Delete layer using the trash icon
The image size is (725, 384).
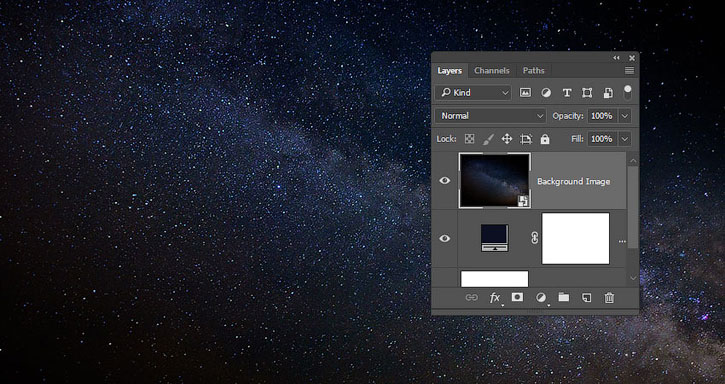point(609,298)
